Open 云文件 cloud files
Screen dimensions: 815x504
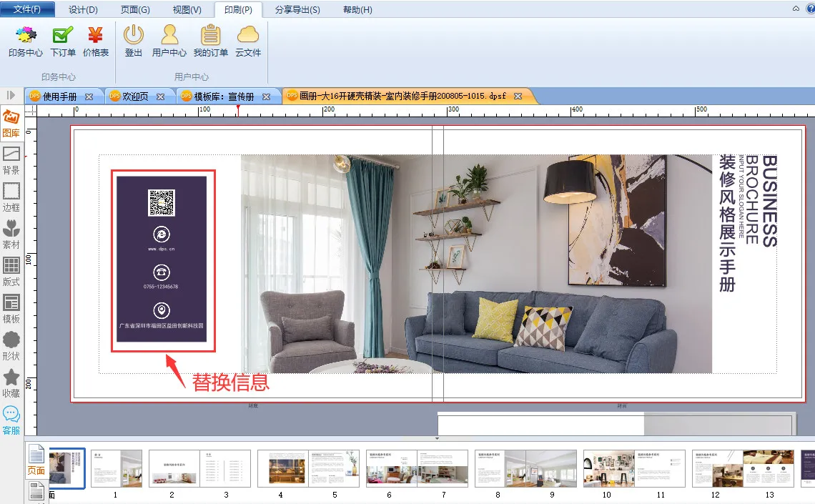click(x=248, y=41)
